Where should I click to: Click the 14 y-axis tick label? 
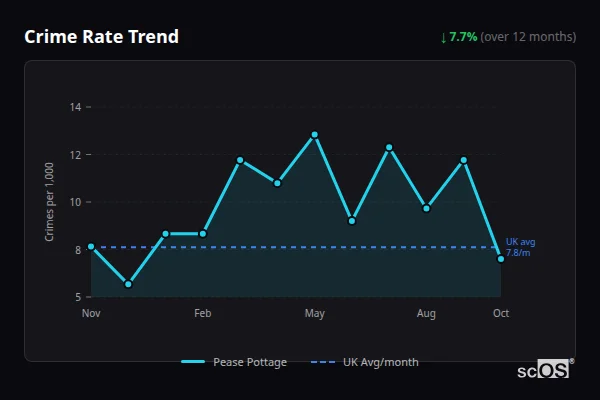(75, 107)
